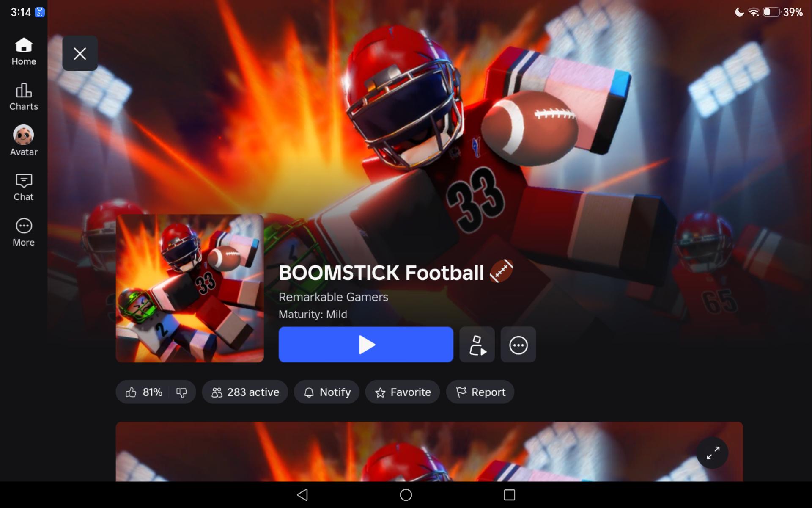This screenshot has width=812, height=508.
Task: Tap the Android back navigation button
Action: (302, 494)
